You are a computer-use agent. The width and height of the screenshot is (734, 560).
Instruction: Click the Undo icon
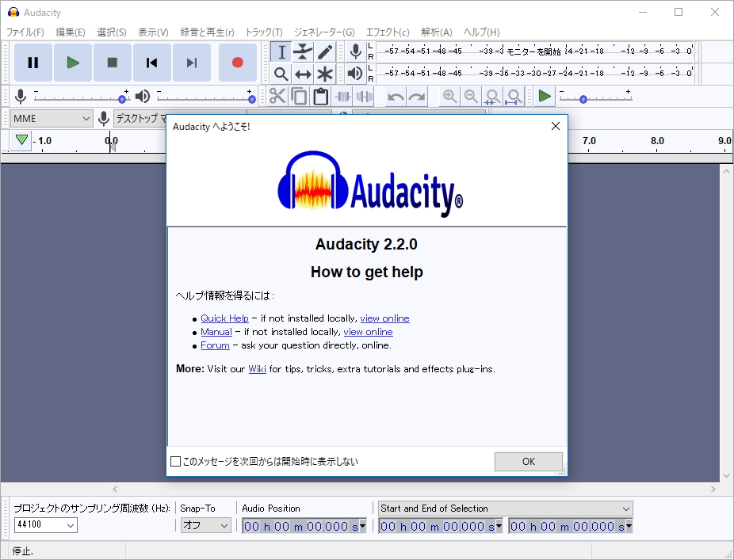pos(394,96)
